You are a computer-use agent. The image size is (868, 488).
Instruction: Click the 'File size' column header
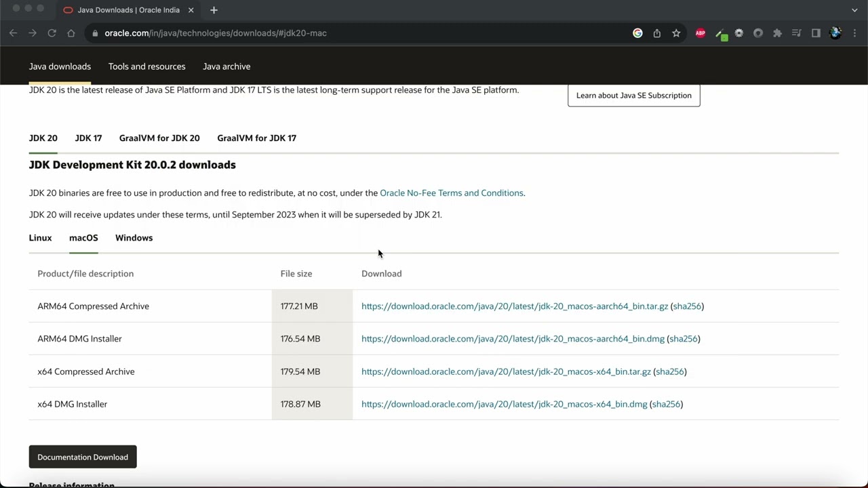(x=296, y=274)
